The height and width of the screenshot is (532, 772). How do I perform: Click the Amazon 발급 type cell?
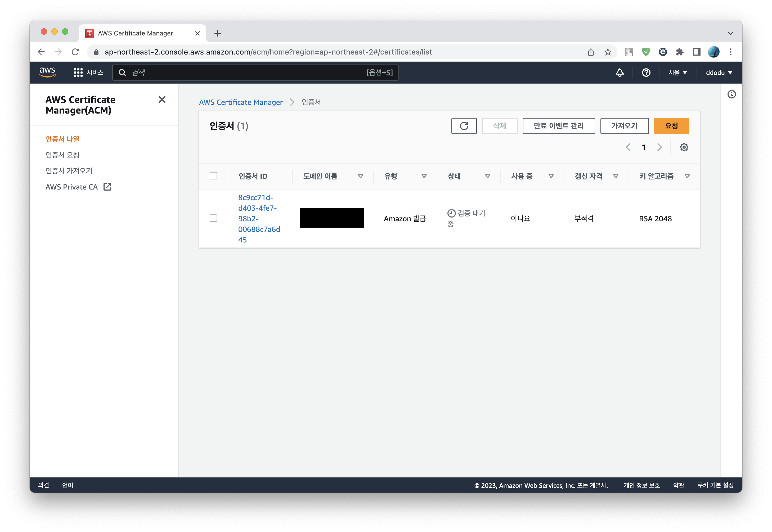point(405,219)
